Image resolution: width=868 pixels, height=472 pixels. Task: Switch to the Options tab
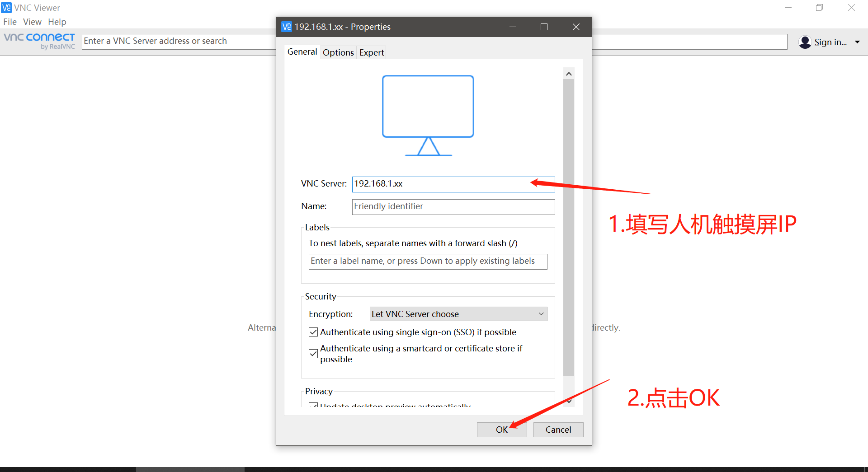338,52
